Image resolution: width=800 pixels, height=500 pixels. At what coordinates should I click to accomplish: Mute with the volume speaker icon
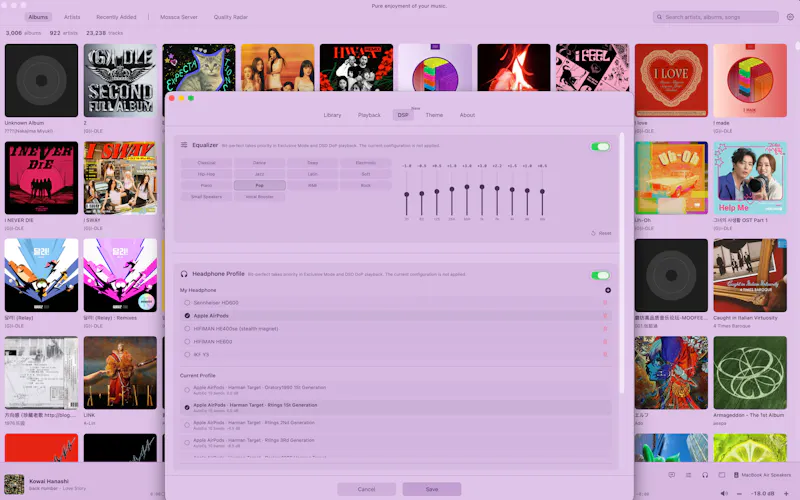point(724,493)
